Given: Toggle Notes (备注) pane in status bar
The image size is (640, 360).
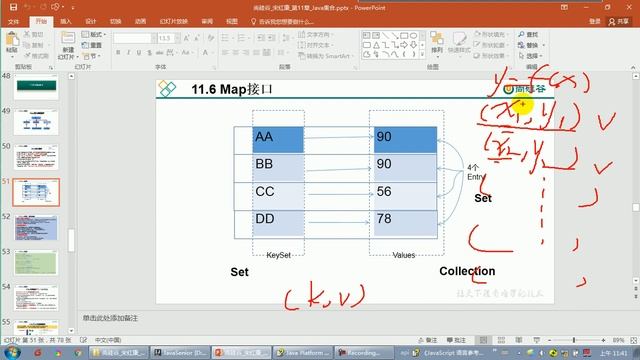Looking at the screenshot, I should 428,340.
